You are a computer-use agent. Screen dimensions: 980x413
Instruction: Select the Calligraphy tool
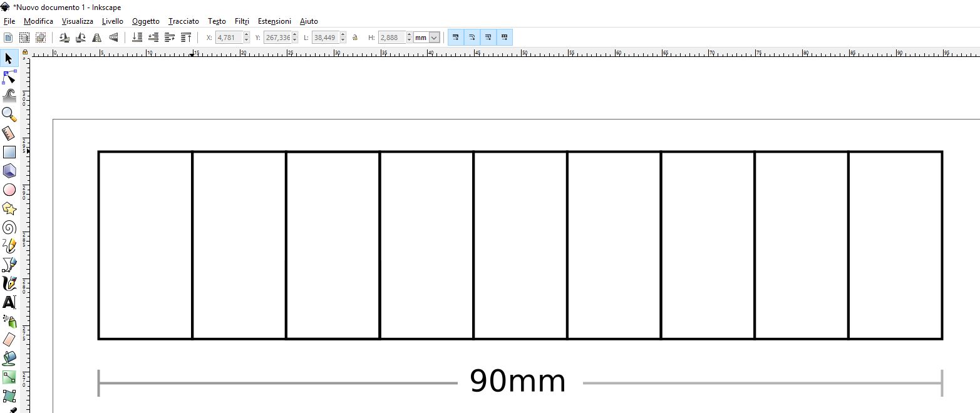(x=9, y=283)
